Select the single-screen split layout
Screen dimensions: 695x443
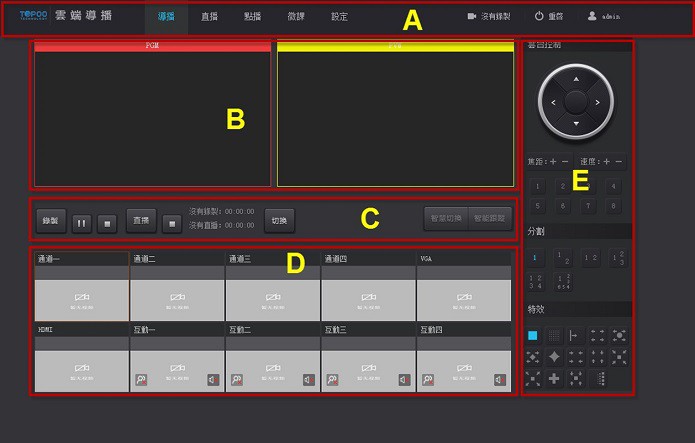(x=534, y=257)
